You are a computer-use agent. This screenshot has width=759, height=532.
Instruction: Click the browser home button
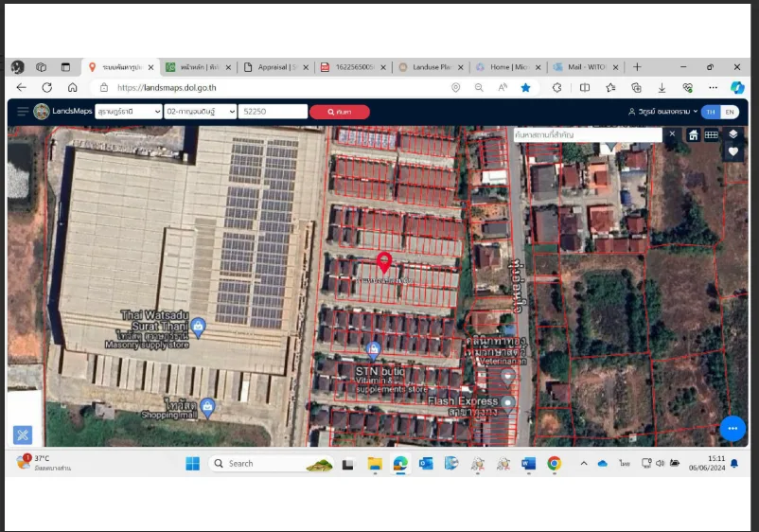(x=73, y=88)
